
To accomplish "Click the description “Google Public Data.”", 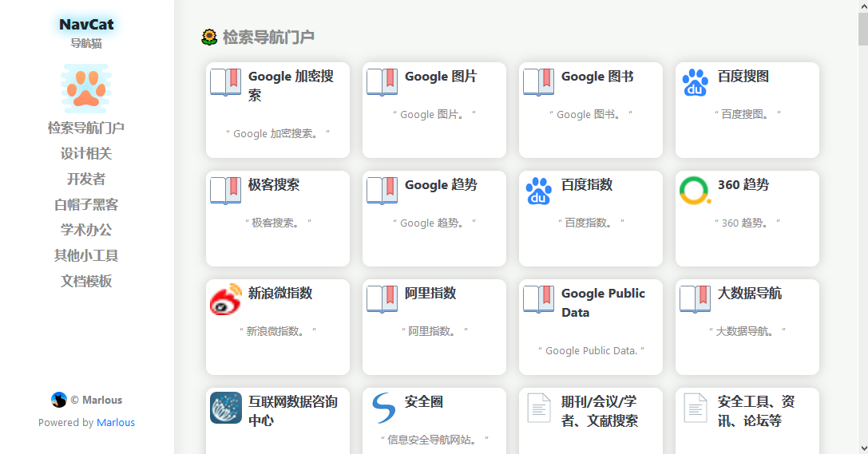I will point(591,350).
